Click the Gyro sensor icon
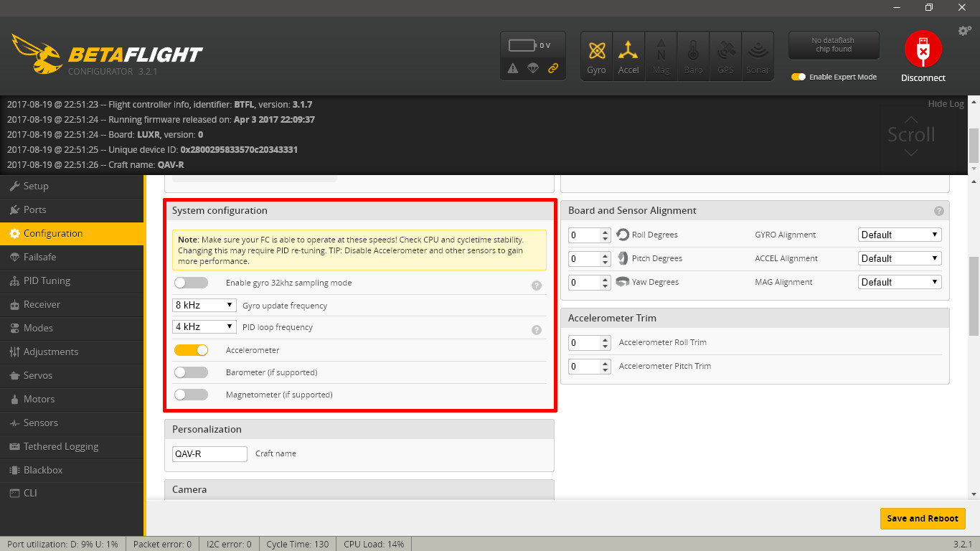 (596, 56)
